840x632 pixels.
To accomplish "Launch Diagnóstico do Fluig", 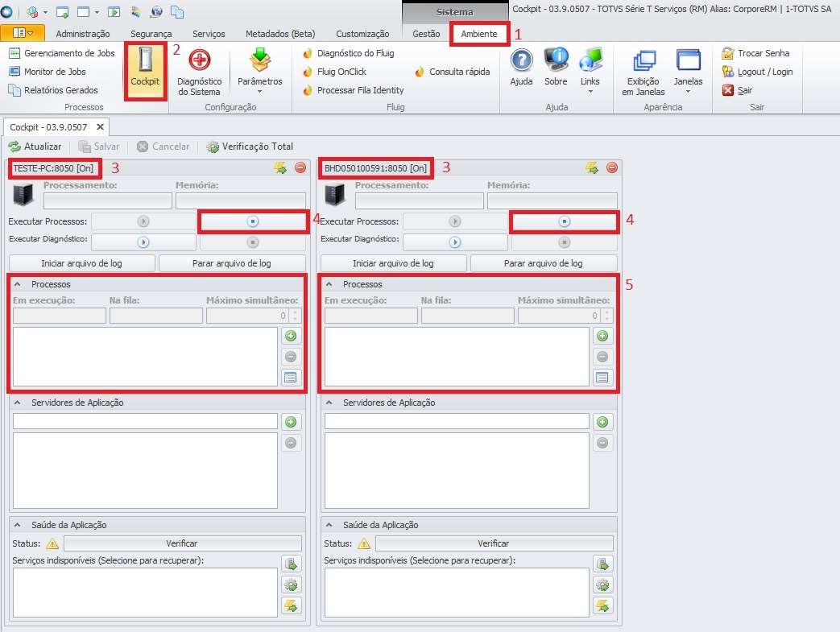I will (x=349, y=53).
